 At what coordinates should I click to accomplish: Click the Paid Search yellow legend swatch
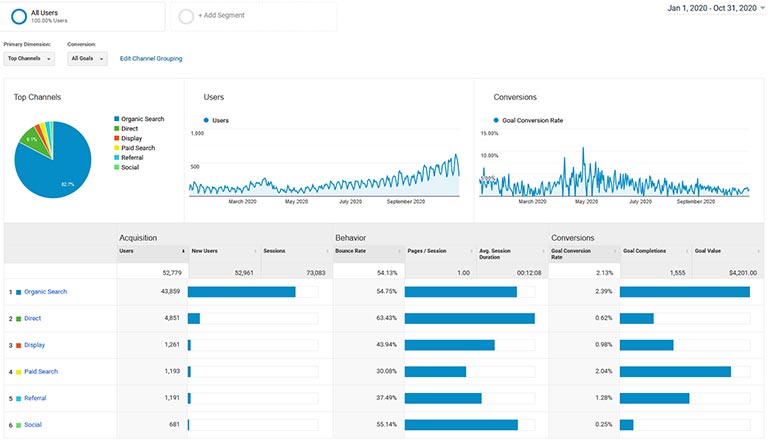[x=117, y=148]
